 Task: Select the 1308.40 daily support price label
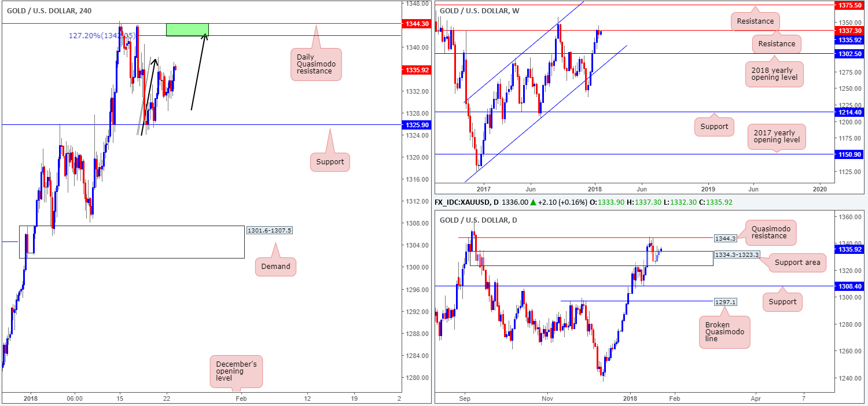click(849, 286)
